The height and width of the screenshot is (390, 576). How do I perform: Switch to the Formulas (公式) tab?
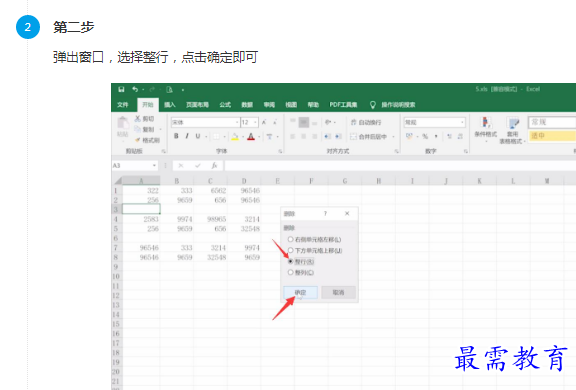pos(225,105)
